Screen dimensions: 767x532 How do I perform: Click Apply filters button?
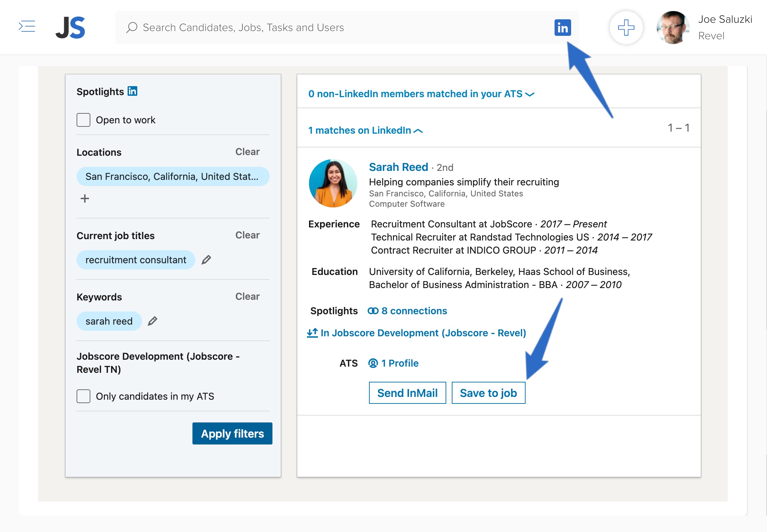click(x=232, y=433)
